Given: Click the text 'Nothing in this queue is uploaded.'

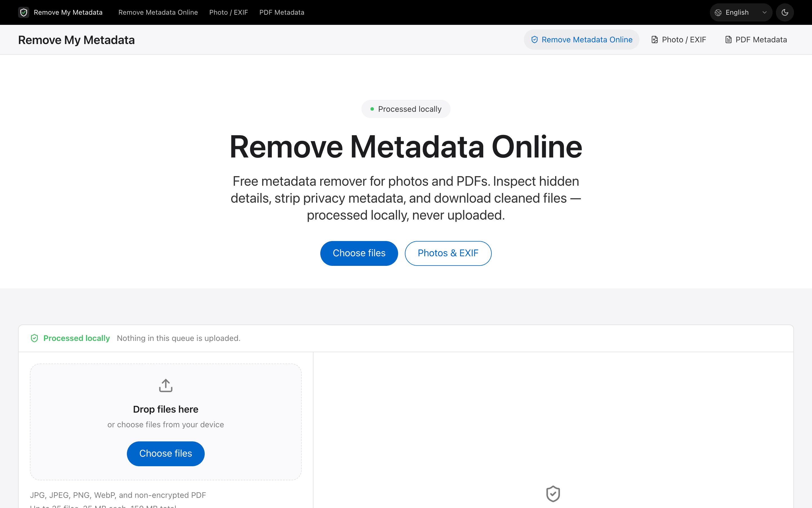Looking at the screenshot, I should [178, 338].
